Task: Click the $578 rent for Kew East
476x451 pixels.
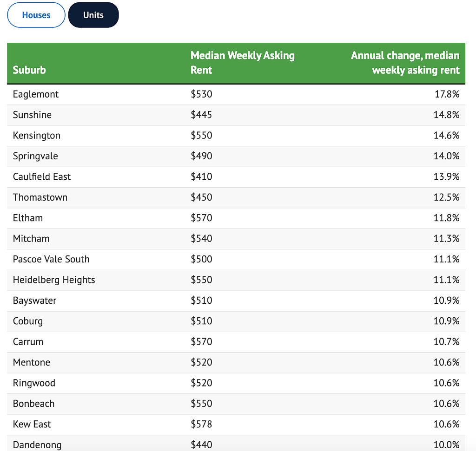Action: [x=201, y=424]
